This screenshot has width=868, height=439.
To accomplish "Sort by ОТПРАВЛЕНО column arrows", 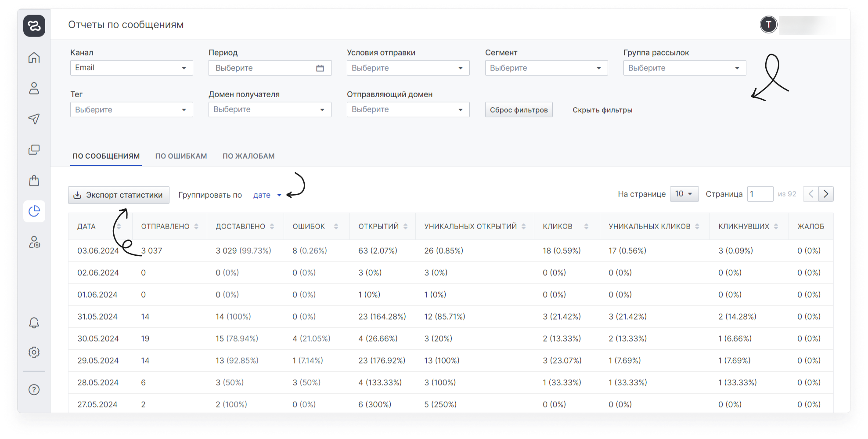I will pos(196,226).
